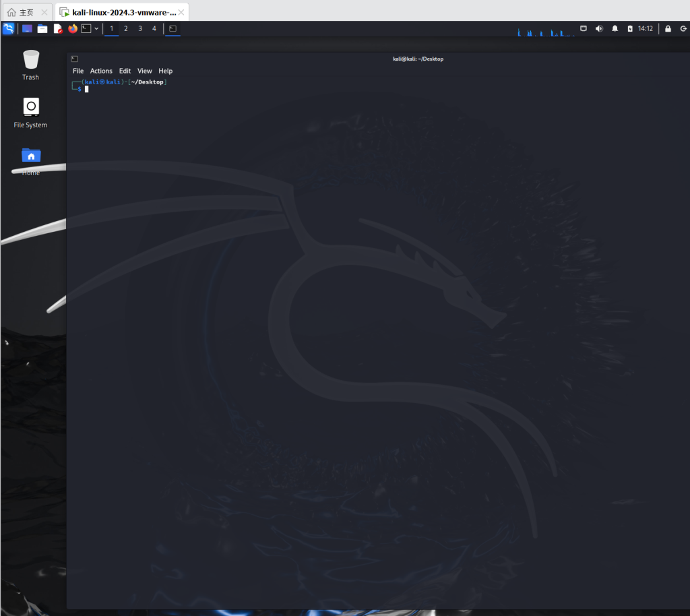This screenshot has height=616, width=690.
Task: Expand the terminal launcher dropdown arrow
Action: [x=96, y=28]
